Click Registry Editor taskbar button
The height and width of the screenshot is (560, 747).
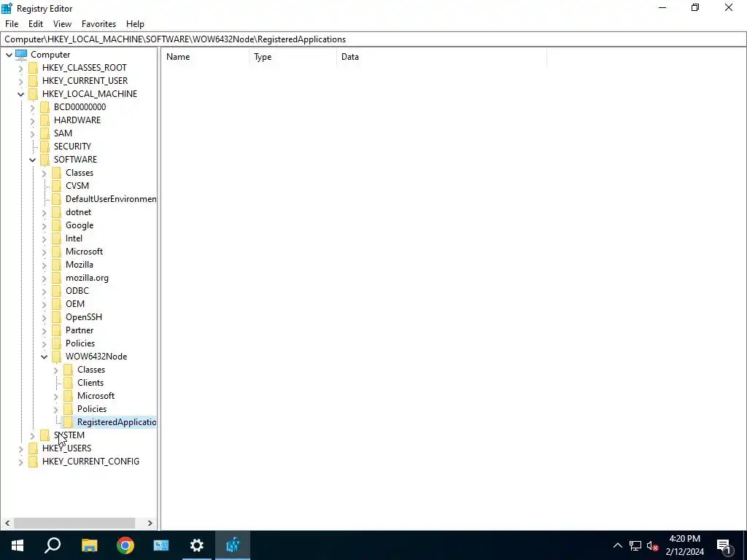(233, 545)
